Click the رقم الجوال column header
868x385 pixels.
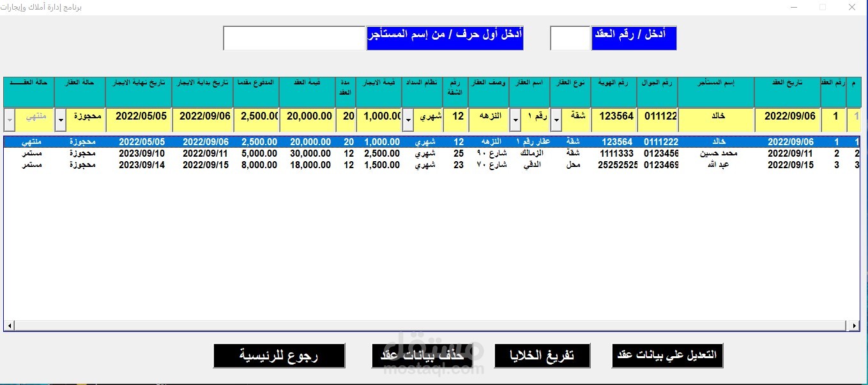coord(657,92)
